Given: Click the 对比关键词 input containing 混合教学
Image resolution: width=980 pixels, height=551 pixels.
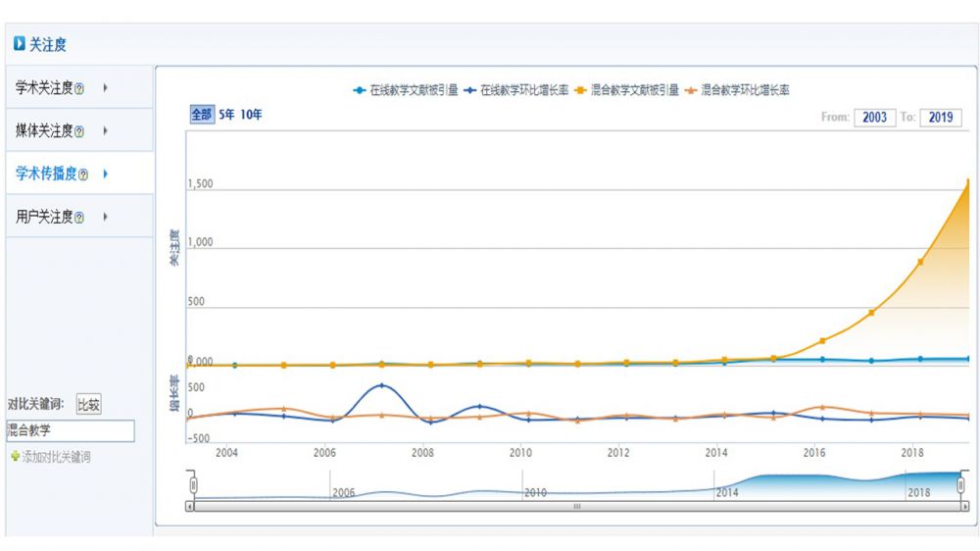Looking at the screenshot, I should click(x=70, y=430).
